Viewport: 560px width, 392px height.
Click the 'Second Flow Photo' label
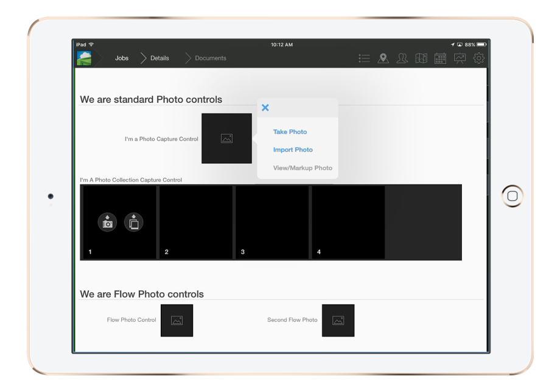292,320
